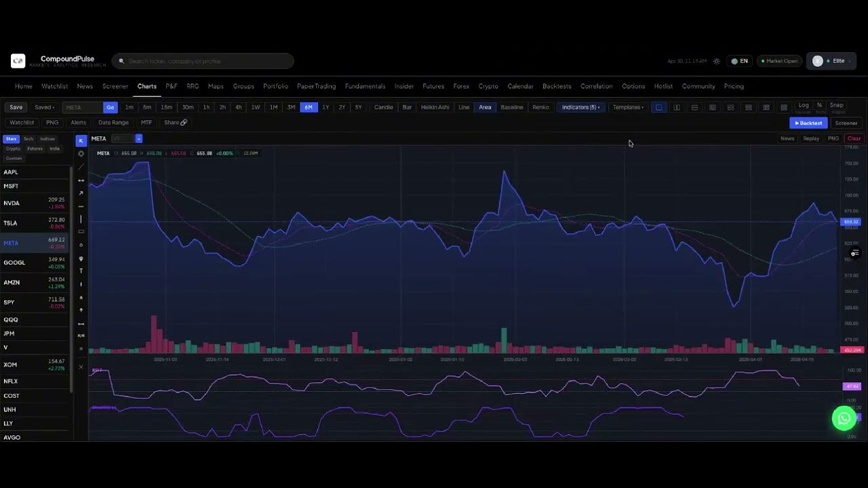Switch chart type to Candle
This screenshot has height=488, width=868.
[383, 107]
